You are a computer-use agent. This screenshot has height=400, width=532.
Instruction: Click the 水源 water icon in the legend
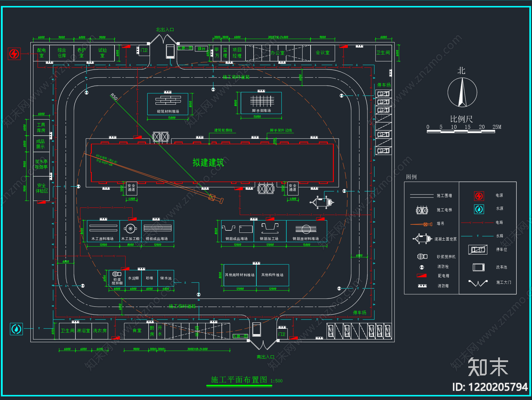(x=479, y=209)
